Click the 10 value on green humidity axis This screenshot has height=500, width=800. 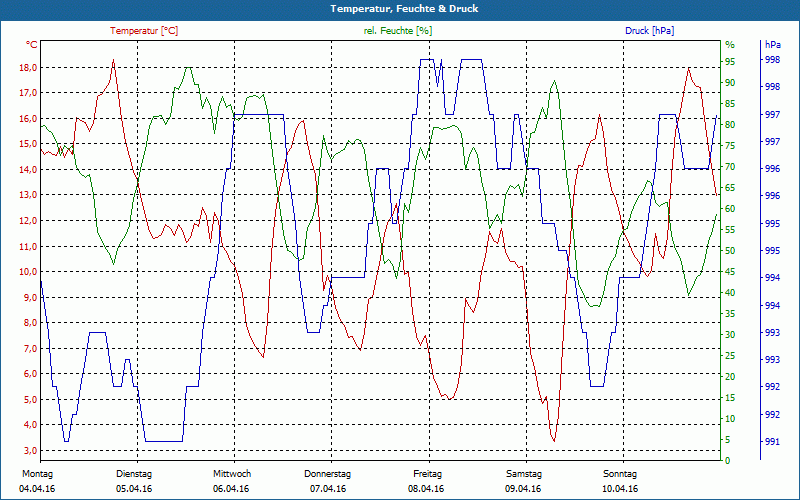coord(730,418)
